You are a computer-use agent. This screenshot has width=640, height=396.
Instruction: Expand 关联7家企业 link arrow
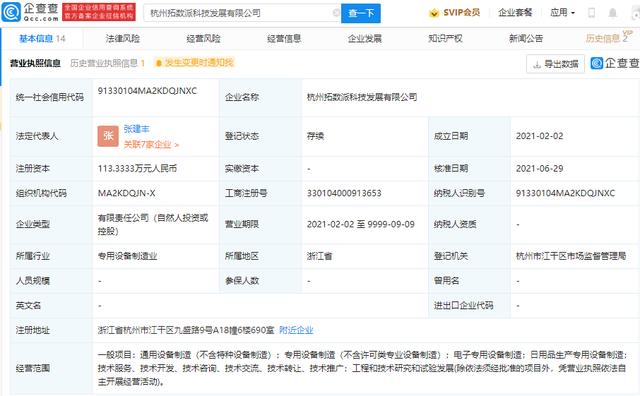click(x=177, y=145)
